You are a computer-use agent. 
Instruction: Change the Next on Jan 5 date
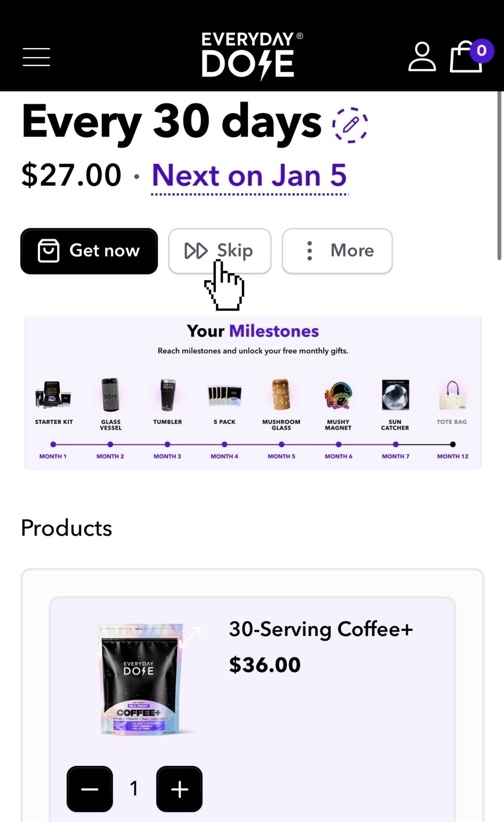[x=249, y=176]
